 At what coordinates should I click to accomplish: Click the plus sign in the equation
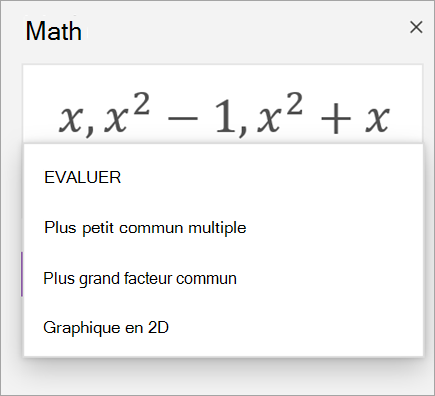pos(336,119)
